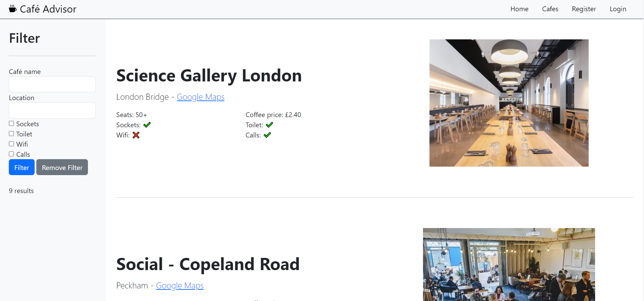
Task: Open Google Maps link for Peckham cafe
Action: click(180, 286)
